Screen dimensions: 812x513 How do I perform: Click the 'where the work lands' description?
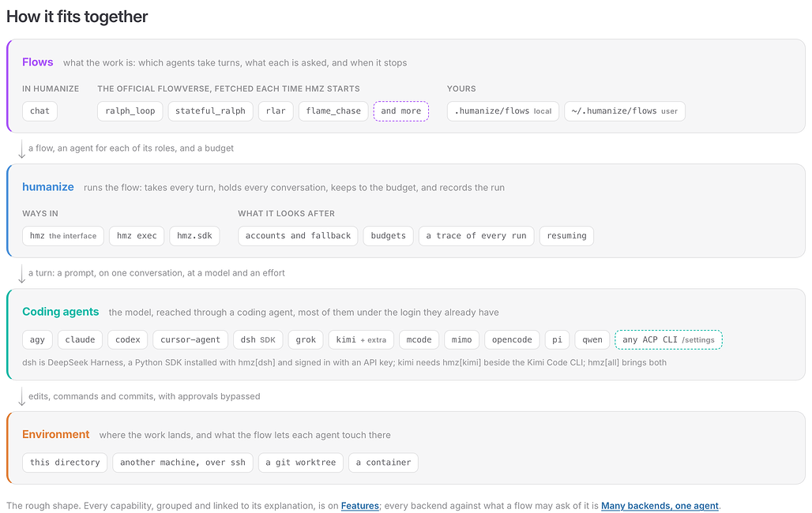pos(245,436)
